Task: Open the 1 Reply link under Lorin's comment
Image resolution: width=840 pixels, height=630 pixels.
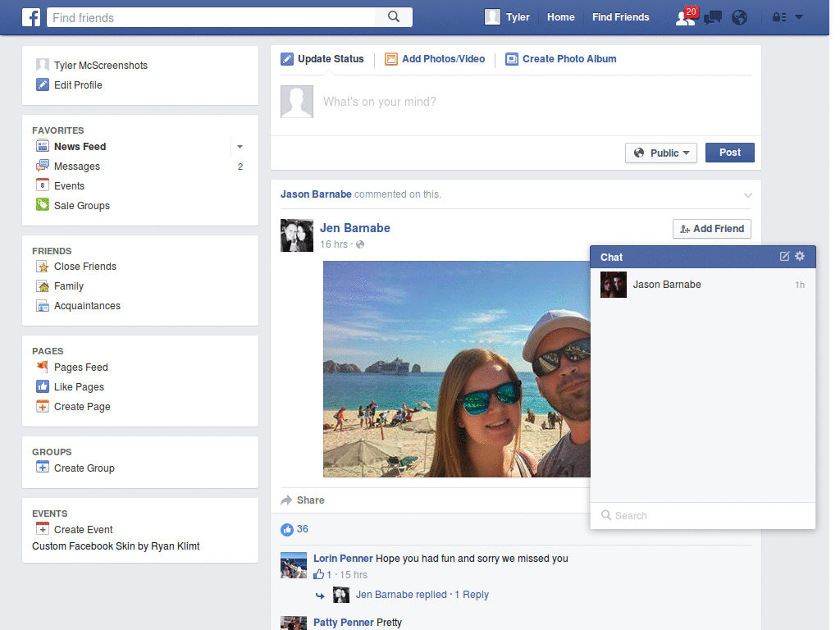Action: tap(472, 595)
